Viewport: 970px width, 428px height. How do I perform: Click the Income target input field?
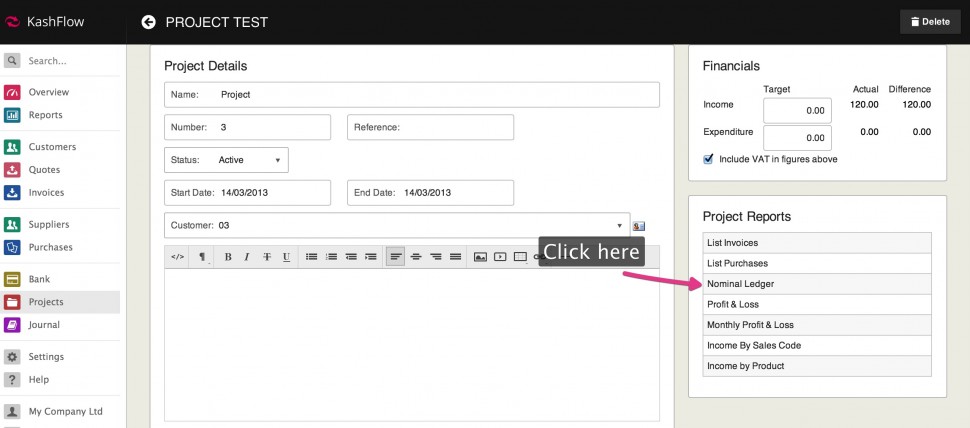click(x=797, y=110)
